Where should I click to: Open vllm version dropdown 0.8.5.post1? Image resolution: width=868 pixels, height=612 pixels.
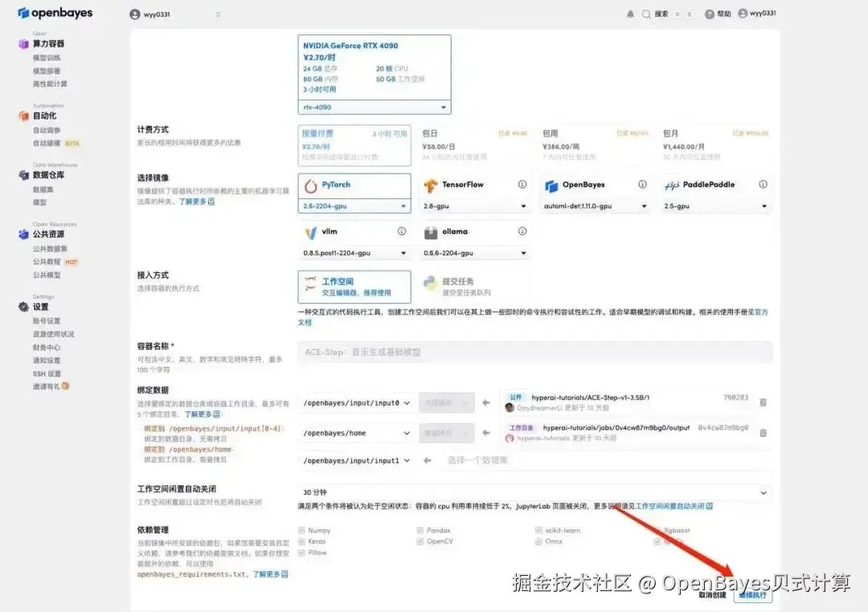tap(354, 253)
